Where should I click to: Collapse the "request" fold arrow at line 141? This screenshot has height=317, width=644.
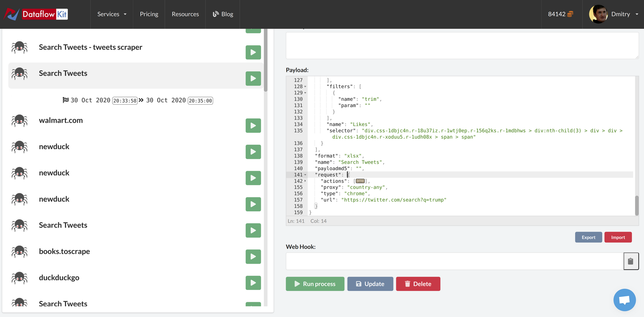tap(305, 175)
